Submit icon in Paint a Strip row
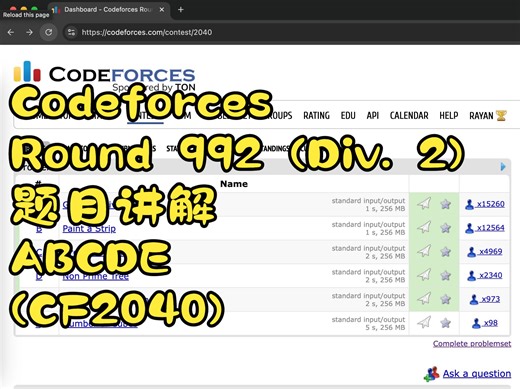 tap(424, 227)
